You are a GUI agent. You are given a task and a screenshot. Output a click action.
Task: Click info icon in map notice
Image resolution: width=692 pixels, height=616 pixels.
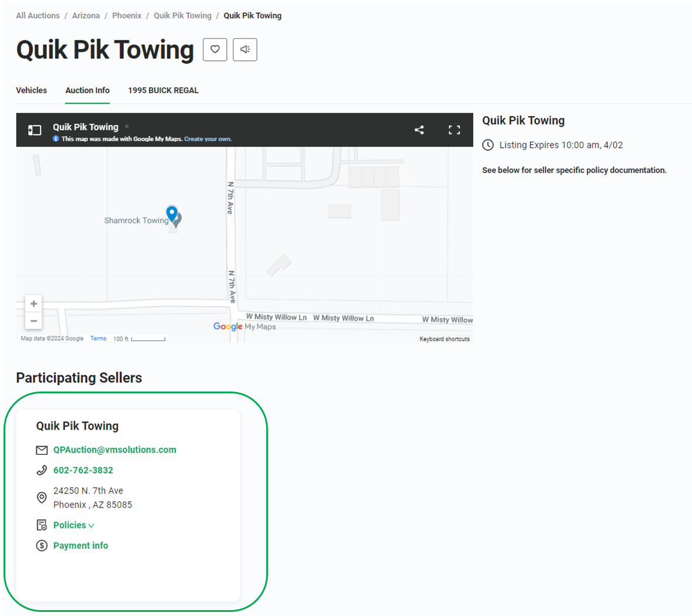56,138
